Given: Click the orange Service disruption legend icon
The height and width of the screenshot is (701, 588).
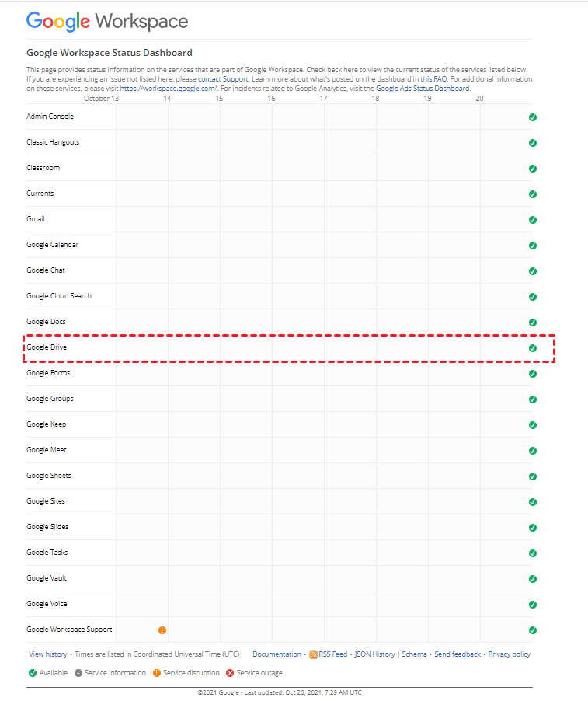Looking at the screenshot, I should (157, 673).
